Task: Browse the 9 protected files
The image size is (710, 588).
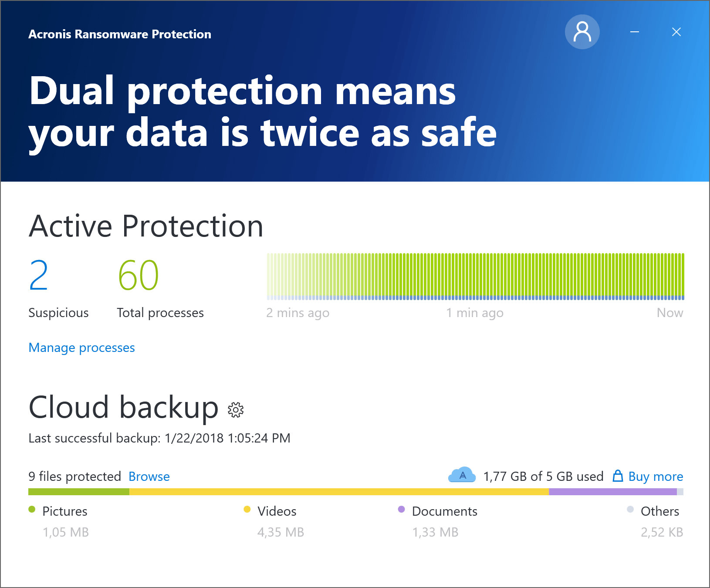Action: [149, 476]
